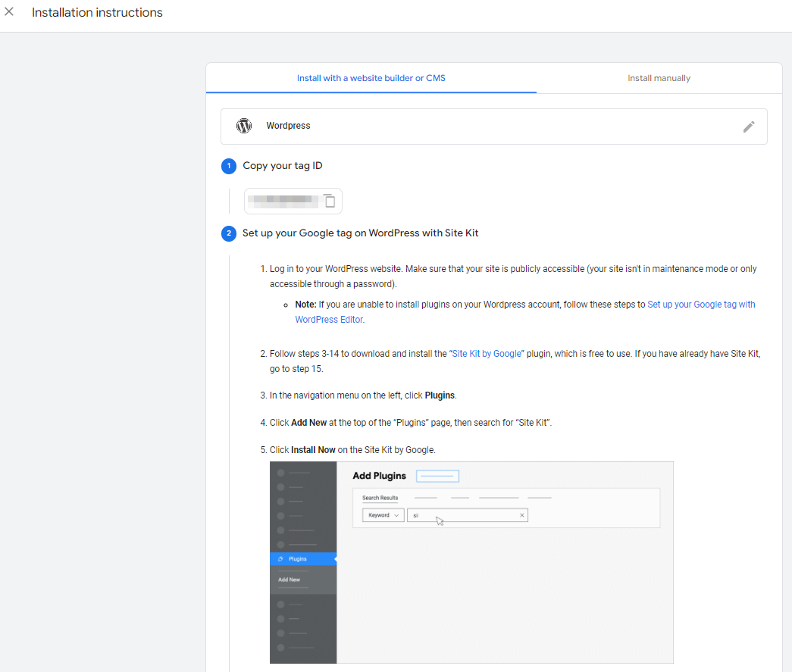Click step 4 text mentioning Add New
792x672 pixels.
(410, 423)
